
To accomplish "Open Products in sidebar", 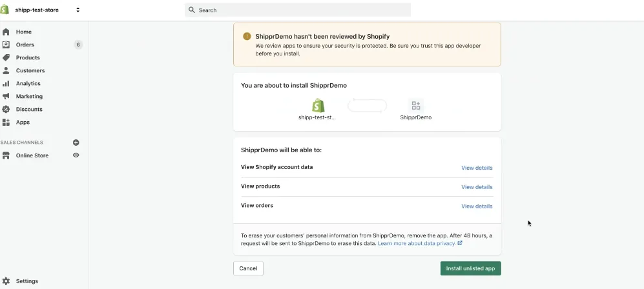I will pyautogui.click(x=28, y=57).
